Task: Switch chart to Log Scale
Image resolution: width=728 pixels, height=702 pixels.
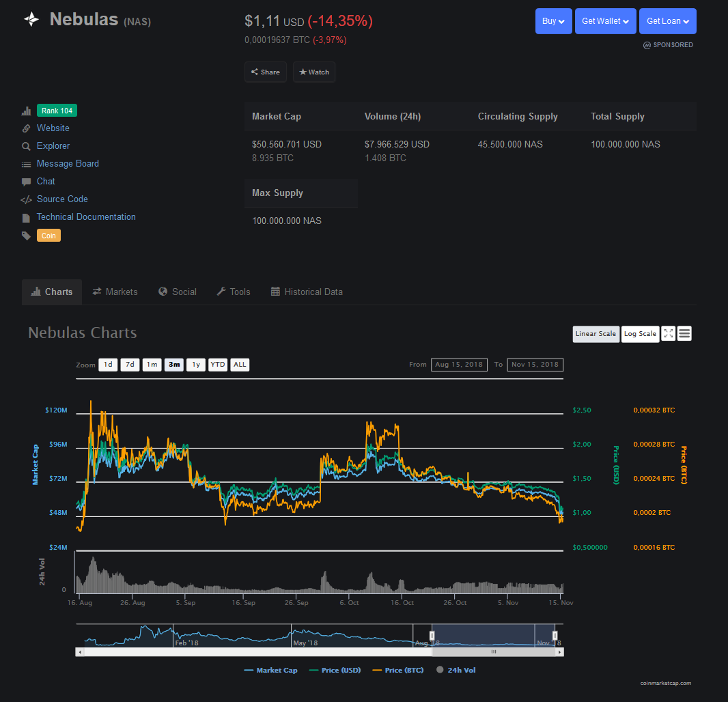Action: tap(641, 334)
